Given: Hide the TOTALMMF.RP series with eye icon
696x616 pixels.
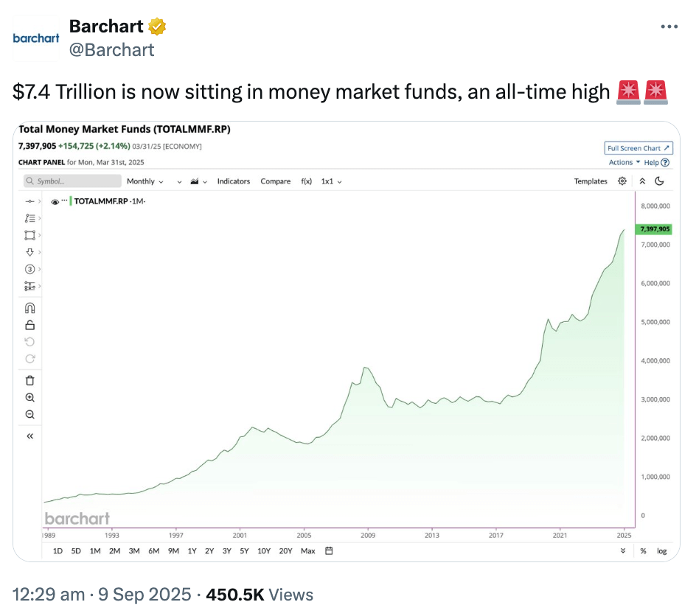Looking at the screenshot, I should point(55,201).
